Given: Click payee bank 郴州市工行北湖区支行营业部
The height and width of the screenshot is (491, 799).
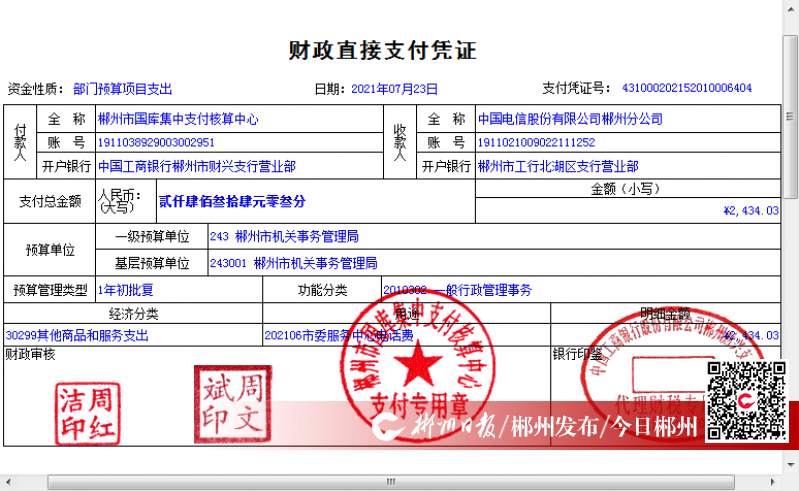Looking at the screenshot, I should (x=558, y=167).
